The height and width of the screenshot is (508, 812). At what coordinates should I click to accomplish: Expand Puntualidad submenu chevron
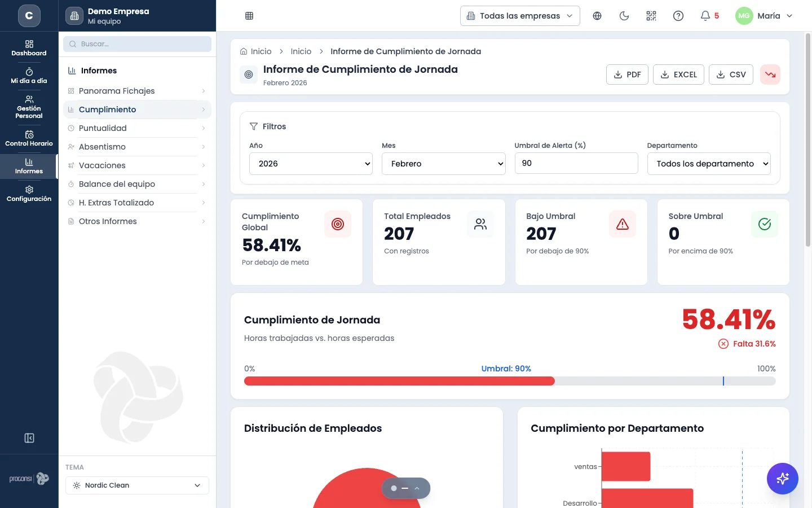[204, 128]
